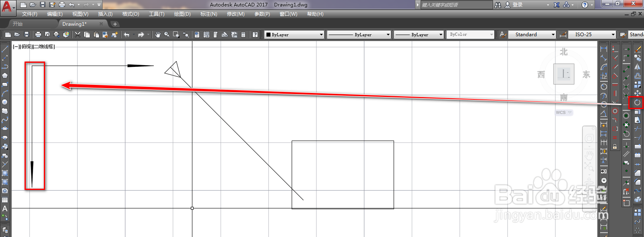Viewport: 644px width, 237px height.
Task: Click the Paste icon
Action: pos(96,35)
